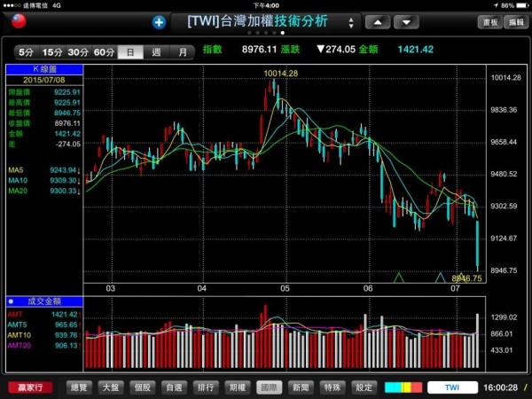Tap the AMT5 value 965.65
Viewport: 532px width, 399px height.
point(66,325)
